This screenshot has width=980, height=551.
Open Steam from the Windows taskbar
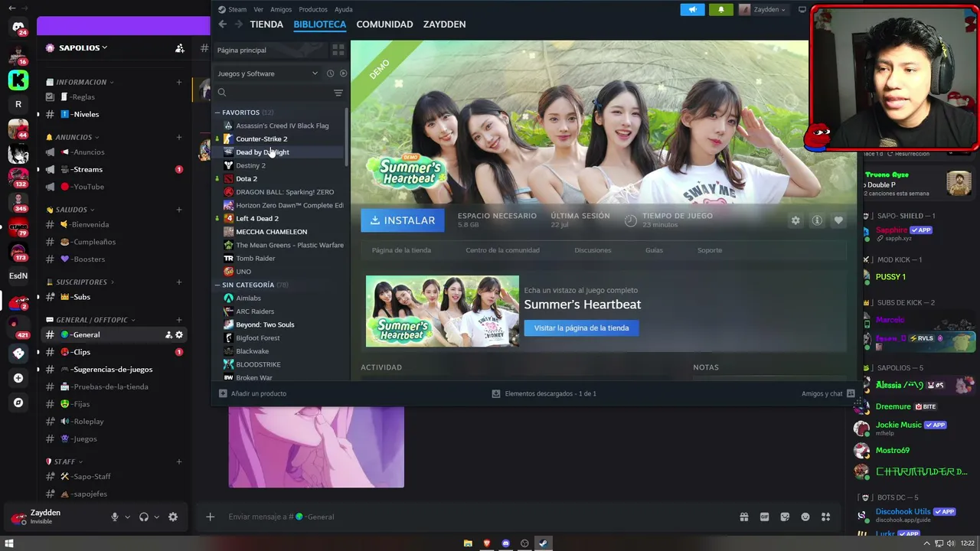tap(543, 543)
